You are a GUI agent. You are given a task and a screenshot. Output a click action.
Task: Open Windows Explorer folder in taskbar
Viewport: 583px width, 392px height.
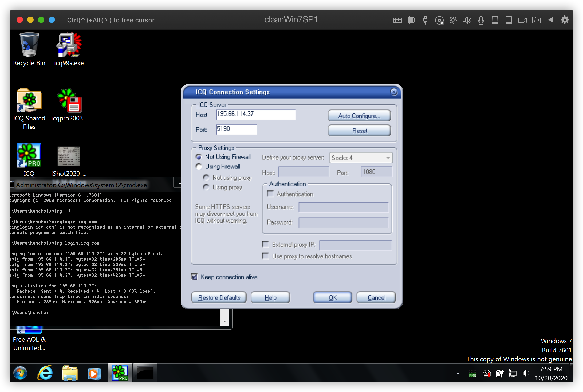(70, 373)
